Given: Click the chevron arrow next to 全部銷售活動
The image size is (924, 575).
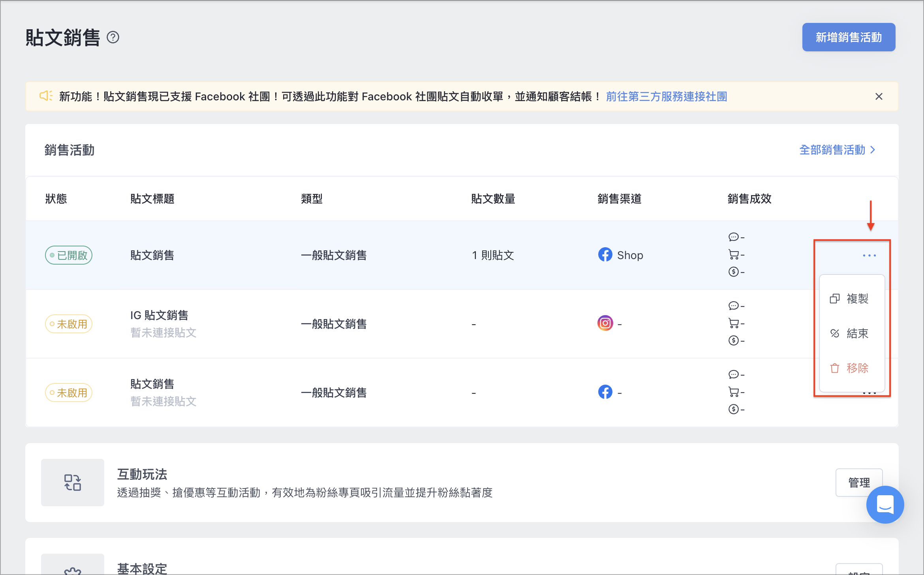Looking at the screenshot, I should pyautogui.click(x=873, y=150).
